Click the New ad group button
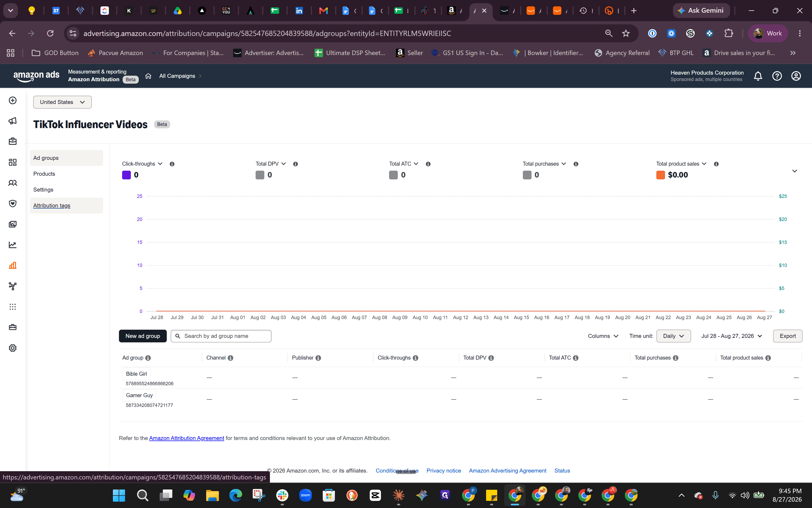 [143, 336]
